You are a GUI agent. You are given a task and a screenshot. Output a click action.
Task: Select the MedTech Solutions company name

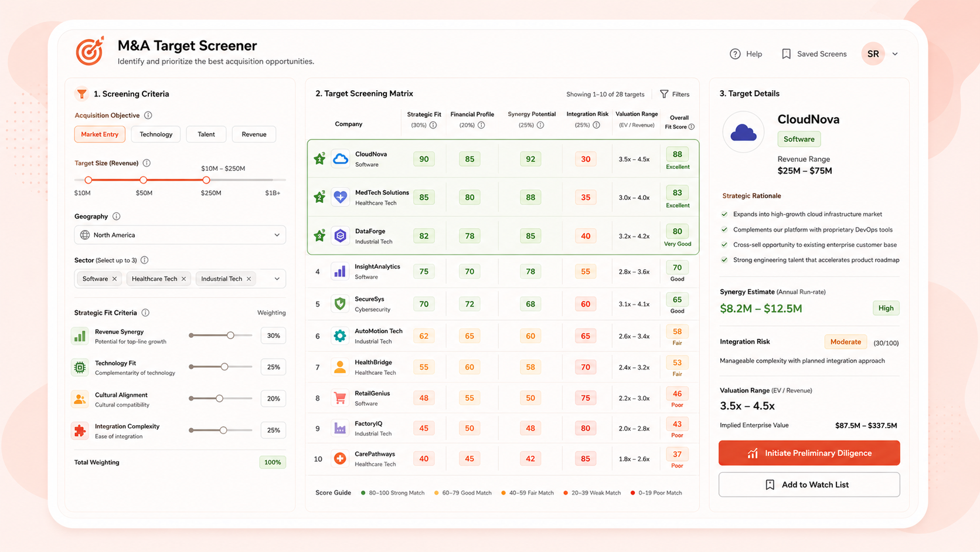[x=382, y=192]
